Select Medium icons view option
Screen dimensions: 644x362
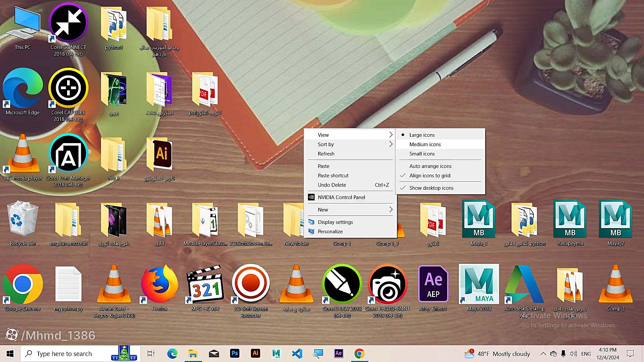click(x=440, y=144)
